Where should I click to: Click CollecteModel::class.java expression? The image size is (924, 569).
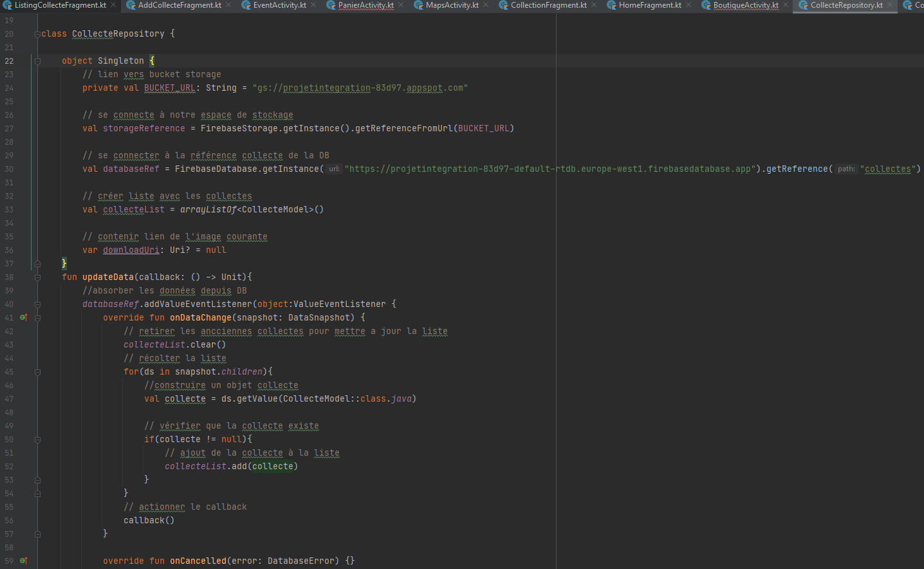[347, 399]
